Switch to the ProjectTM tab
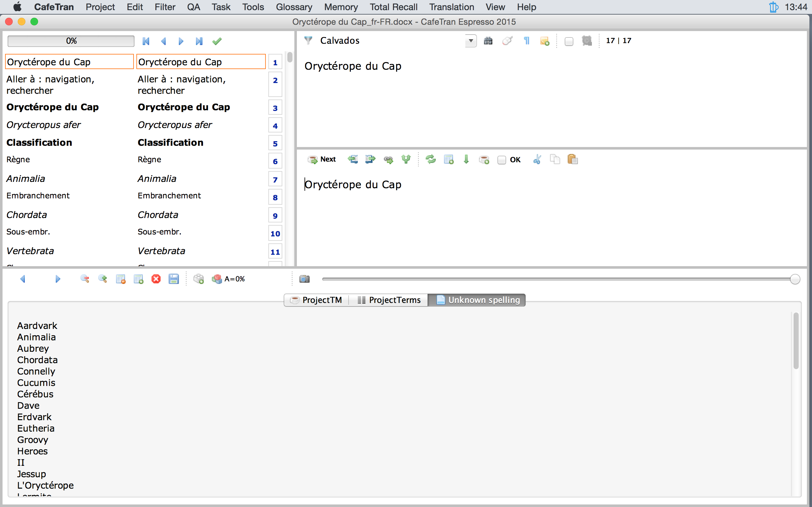The width and height of the screenshot is (812, 507). [316, 300]
